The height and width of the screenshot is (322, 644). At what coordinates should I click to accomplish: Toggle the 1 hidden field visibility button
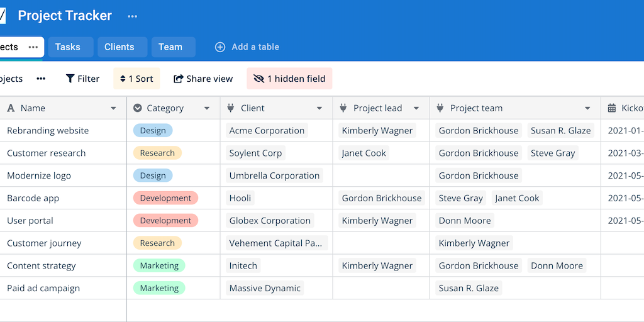click(x=289, y=79)
